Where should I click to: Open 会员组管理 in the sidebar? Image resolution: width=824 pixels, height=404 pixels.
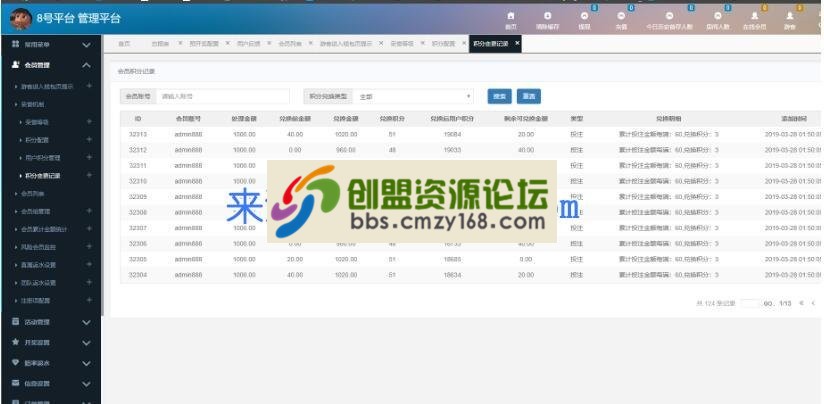point(35,211)
